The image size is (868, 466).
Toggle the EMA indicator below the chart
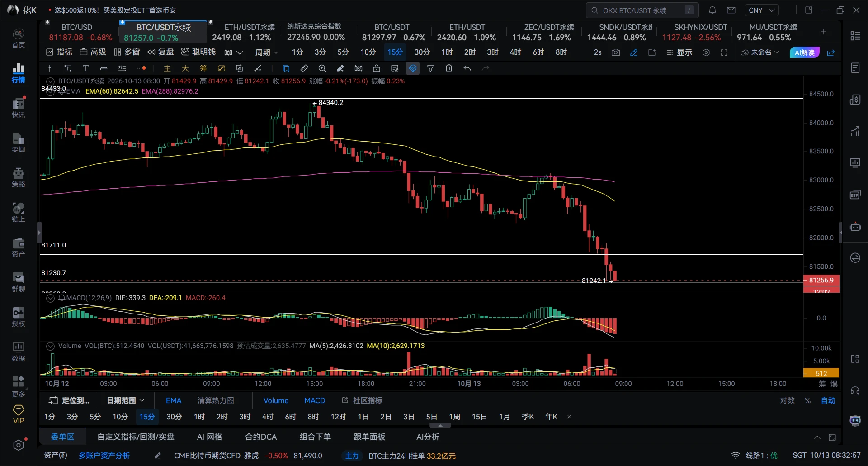(x=174, y=400)
